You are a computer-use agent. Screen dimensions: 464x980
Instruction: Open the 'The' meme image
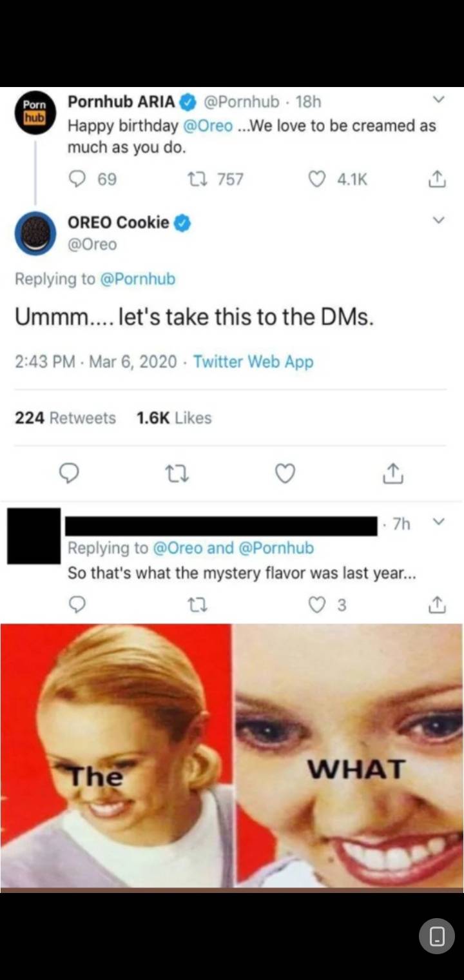tap(116, 754)
